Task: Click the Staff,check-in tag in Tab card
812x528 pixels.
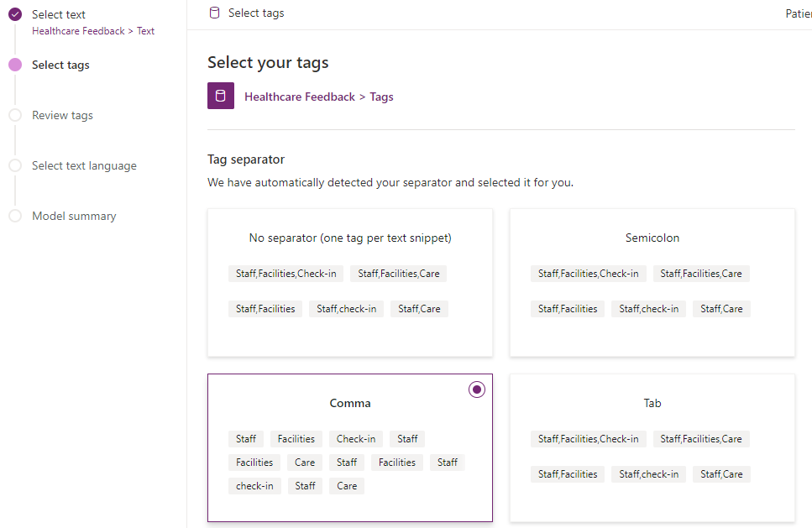Action: (648, 473)
